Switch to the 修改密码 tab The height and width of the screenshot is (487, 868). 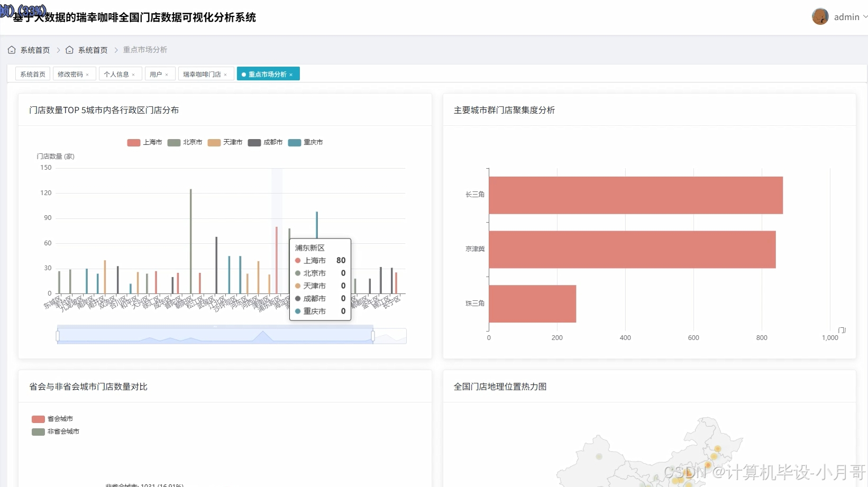coord(70,74)
